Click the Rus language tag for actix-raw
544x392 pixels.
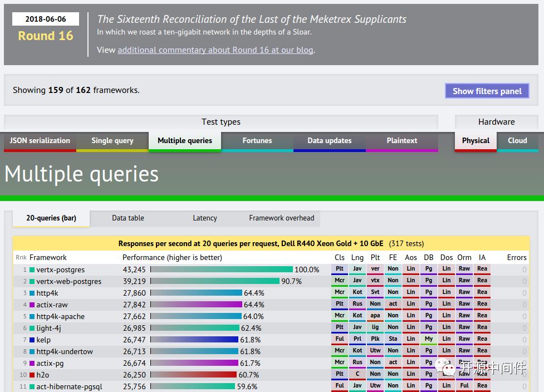(x=357, y=304)
